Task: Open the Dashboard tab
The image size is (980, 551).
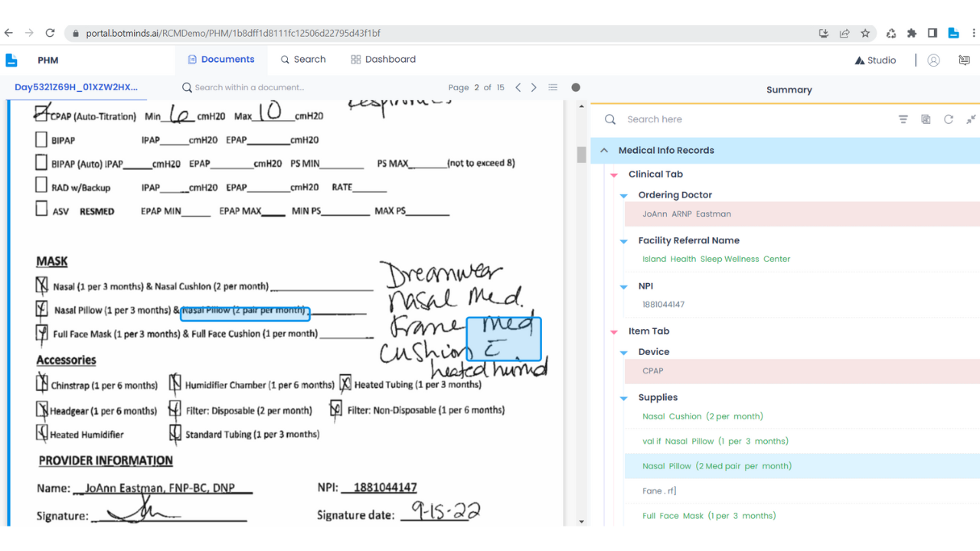Action: [383, 59]
